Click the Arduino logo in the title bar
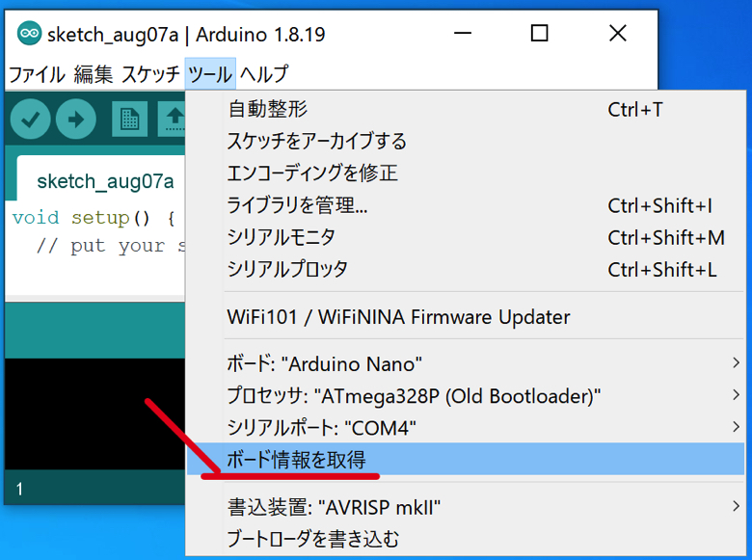The height and width of the screenshot is (560, 752). coord(29,34)
